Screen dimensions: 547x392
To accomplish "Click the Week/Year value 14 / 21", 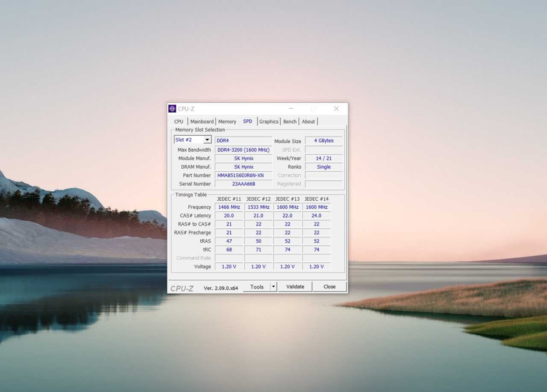I will click(323, 158).
